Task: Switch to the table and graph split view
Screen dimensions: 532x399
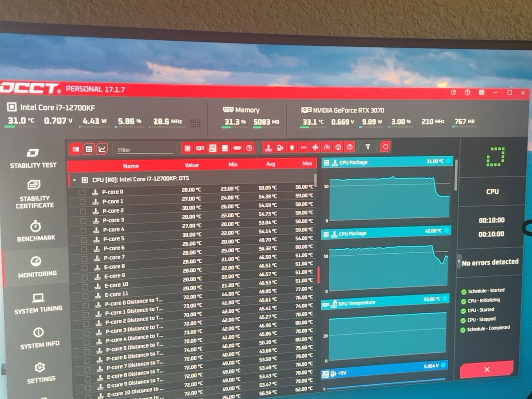Action: tap(76, 149)
